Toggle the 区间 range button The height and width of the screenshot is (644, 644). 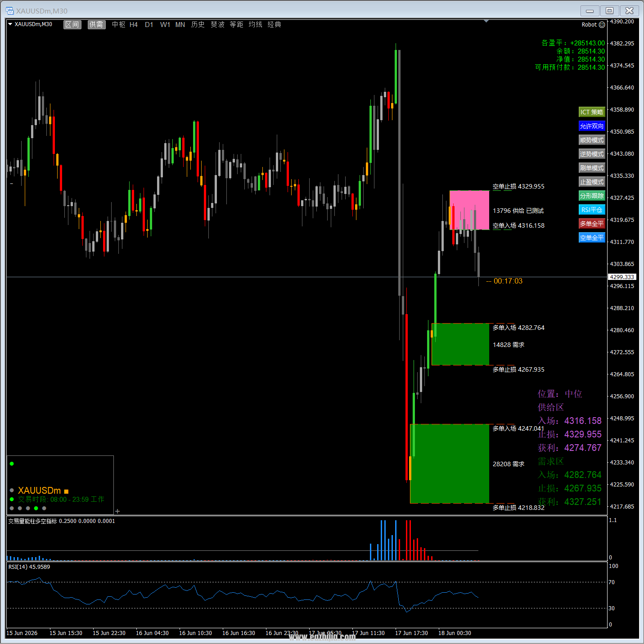point(72,25)
